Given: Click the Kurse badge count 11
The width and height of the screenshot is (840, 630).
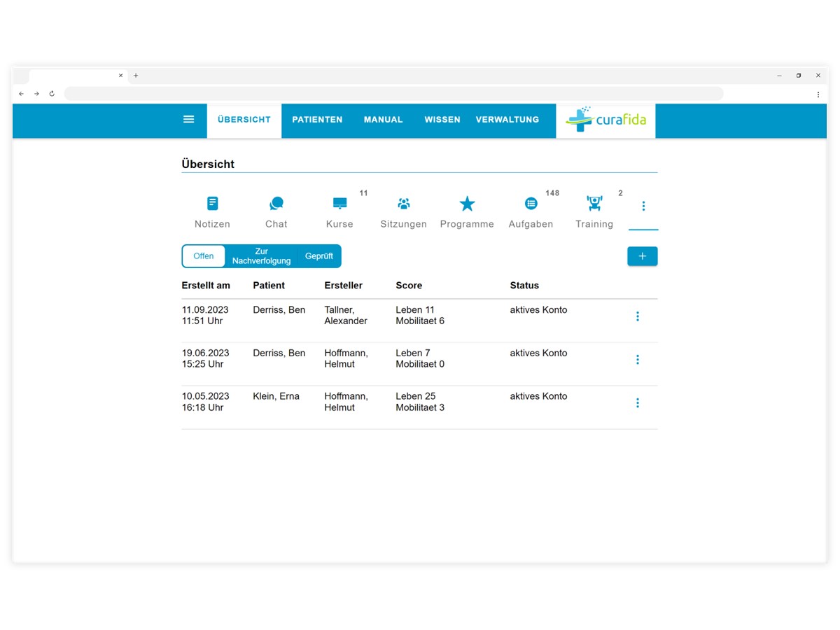Looking at the screenshot, I should tap(363, 193).
